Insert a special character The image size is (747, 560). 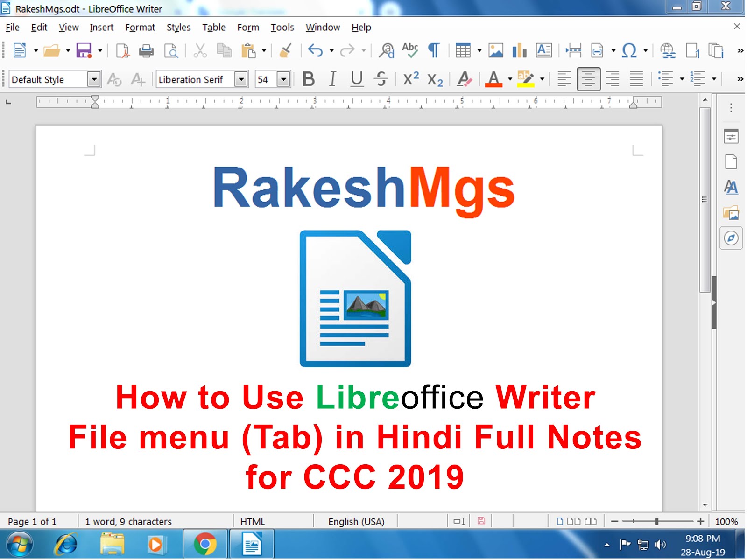pyautogui.click(x=629, y=50)
